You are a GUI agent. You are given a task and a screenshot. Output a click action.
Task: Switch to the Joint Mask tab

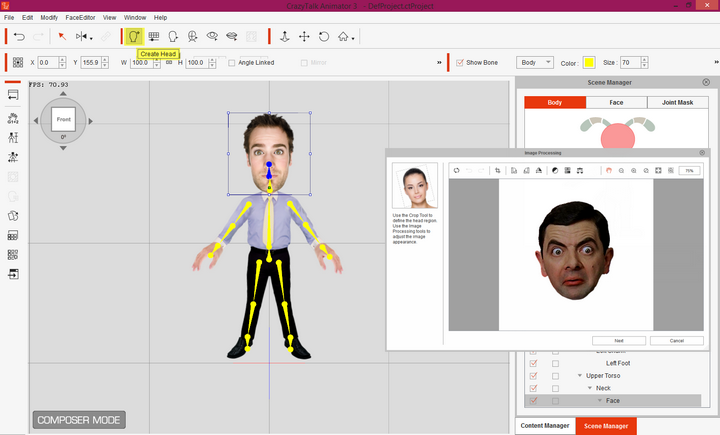(678, 102)
